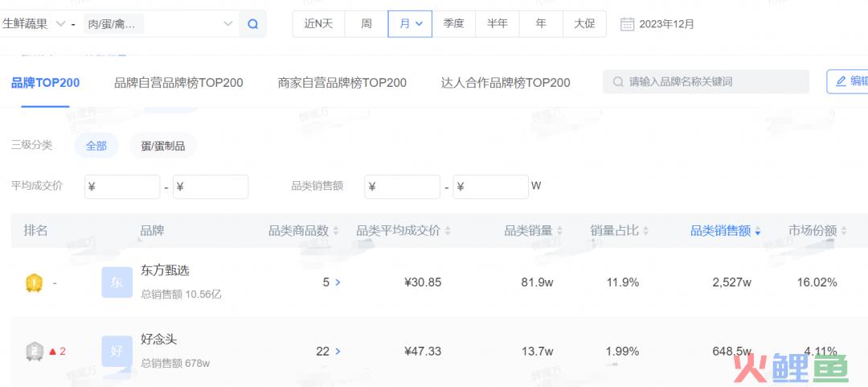Click the 81.9w sales volume cell
Image resolution: width=868 pixels, height=387 pixels.
pos(537,282)
